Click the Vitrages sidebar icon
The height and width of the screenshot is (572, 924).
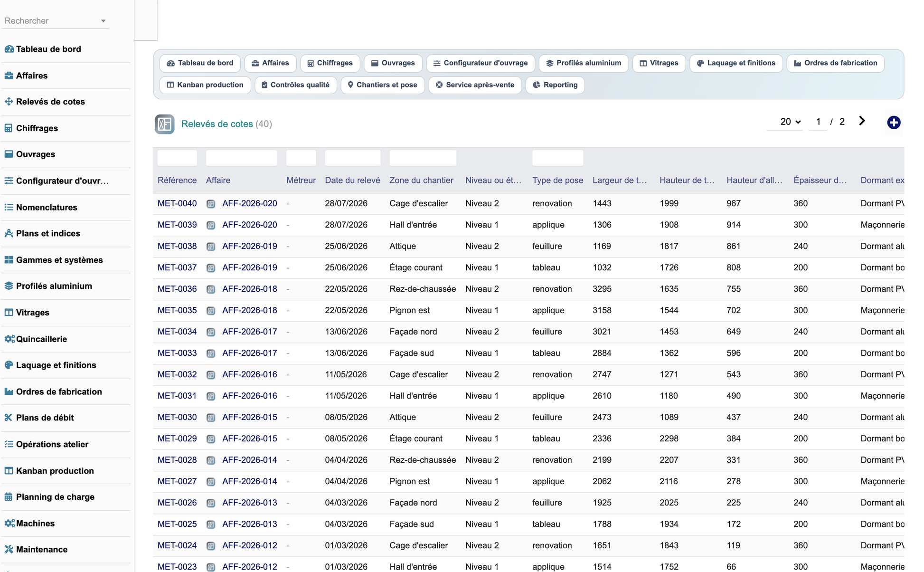pyautogui.click(x=9, y=313)
